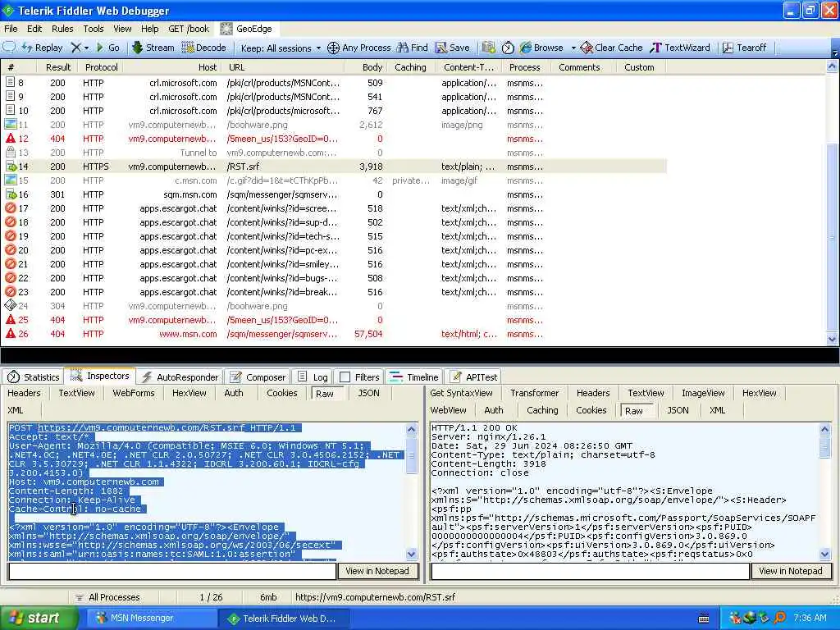Click request View in Notepad button
840x630 pixels.
point(377,571)
